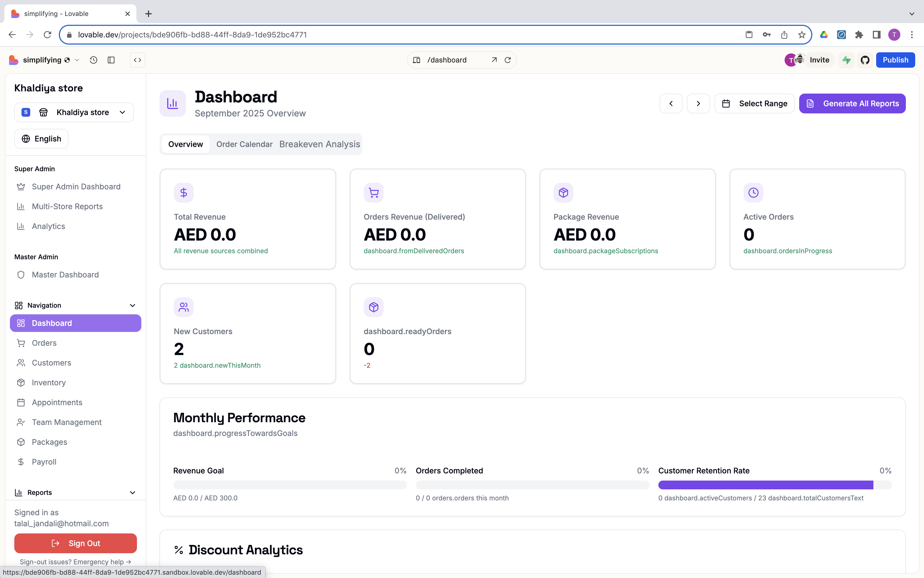Viewport: 924px width, 578px height.
Task: Expand the browser tab search chevron
Action: click(x=912, y=14)
